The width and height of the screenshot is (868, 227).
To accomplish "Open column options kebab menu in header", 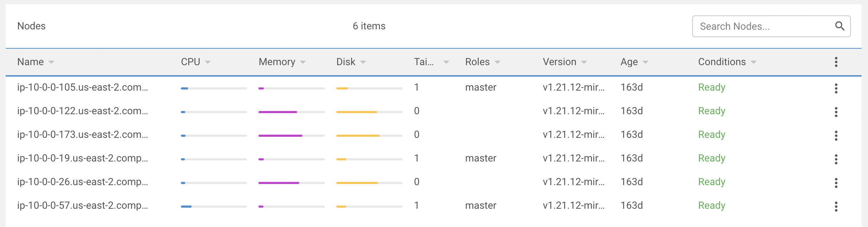I will point(836,62).
